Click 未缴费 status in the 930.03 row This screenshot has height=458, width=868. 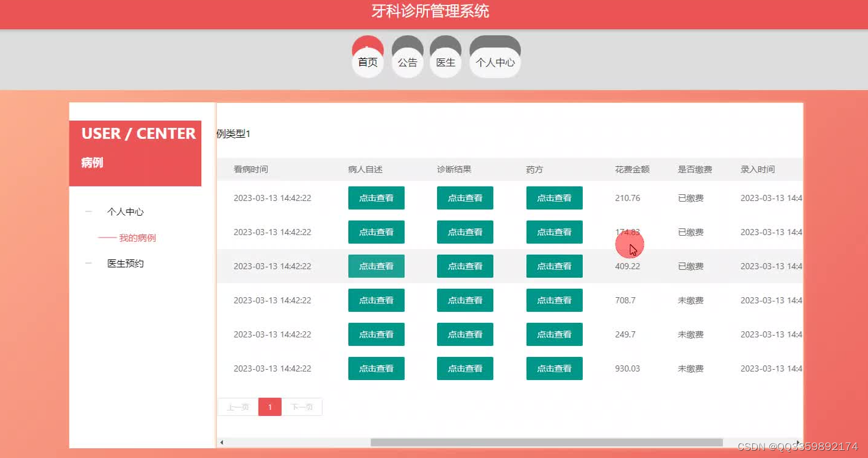(x=691, y=368)
